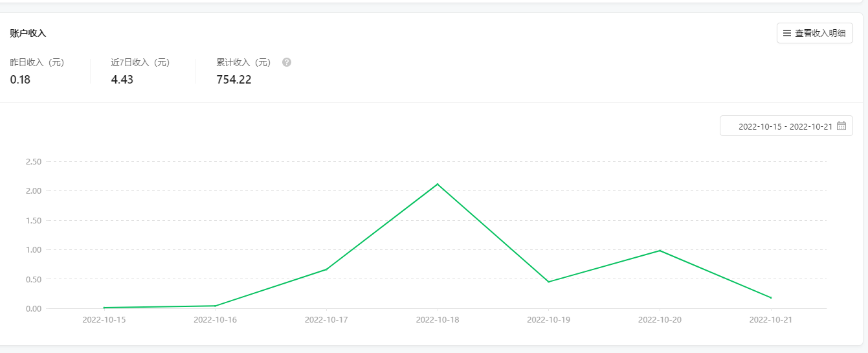Click the 账户收入 section heading
Viewport: 868px width, 353px height.
[x=28, y=33]
